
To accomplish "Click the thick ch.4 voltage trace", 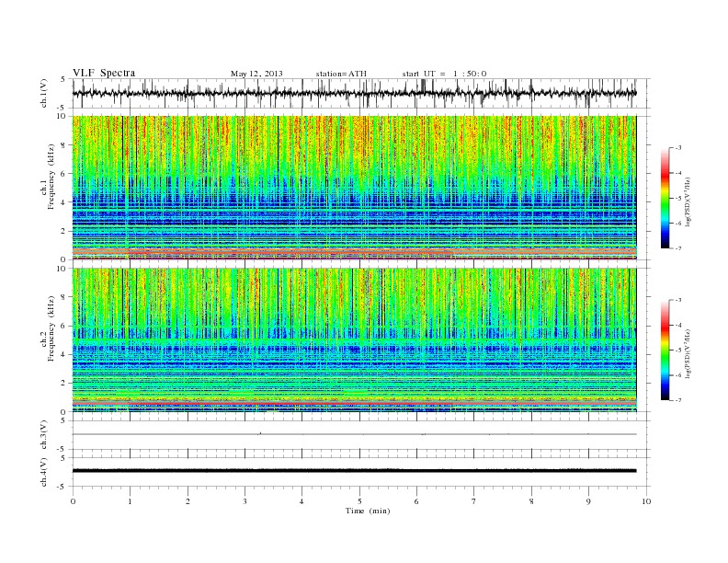I will [x=354, y=471].
